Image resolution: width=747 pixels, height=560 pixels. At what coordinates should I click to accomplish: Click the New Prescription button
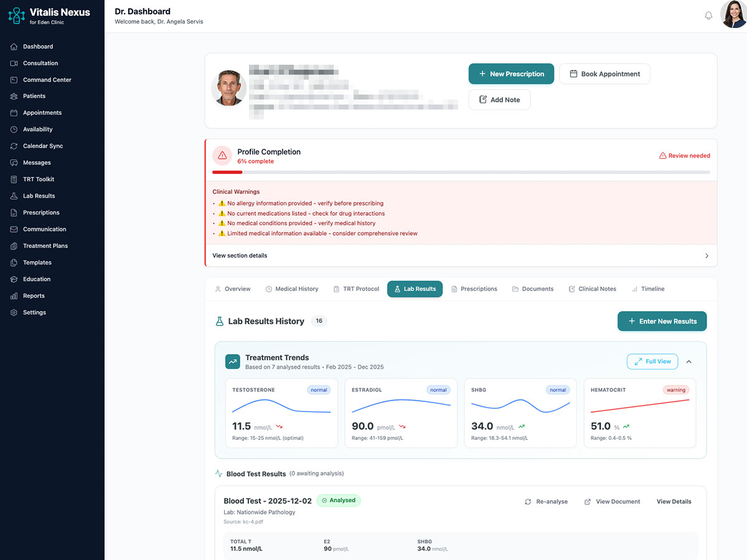511,74
